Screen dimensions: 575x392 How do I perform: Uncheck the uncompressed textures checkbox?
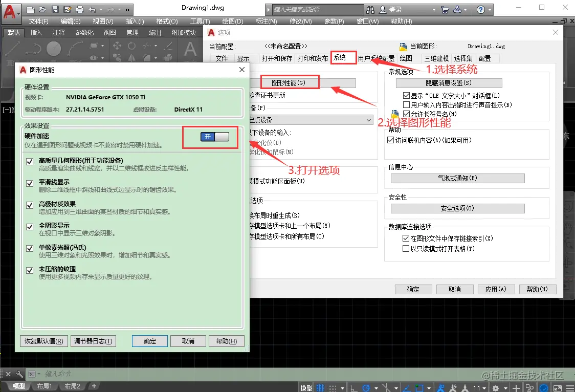point(30,270)
